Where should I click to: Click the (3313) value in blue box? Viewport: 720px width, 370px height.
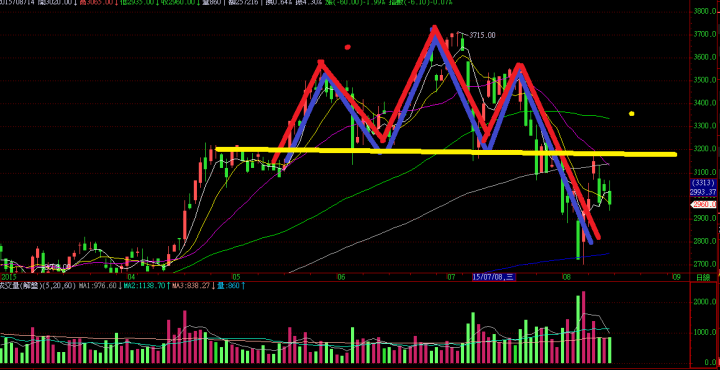coord(704,183)
